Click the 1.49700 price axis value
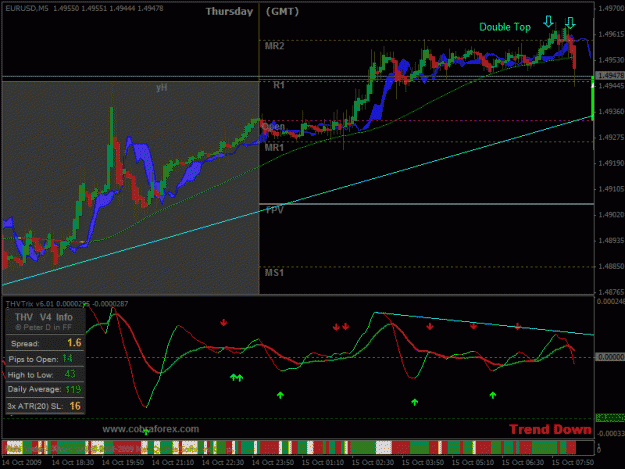This screenshot has height=469, width=625. [611, 8]
